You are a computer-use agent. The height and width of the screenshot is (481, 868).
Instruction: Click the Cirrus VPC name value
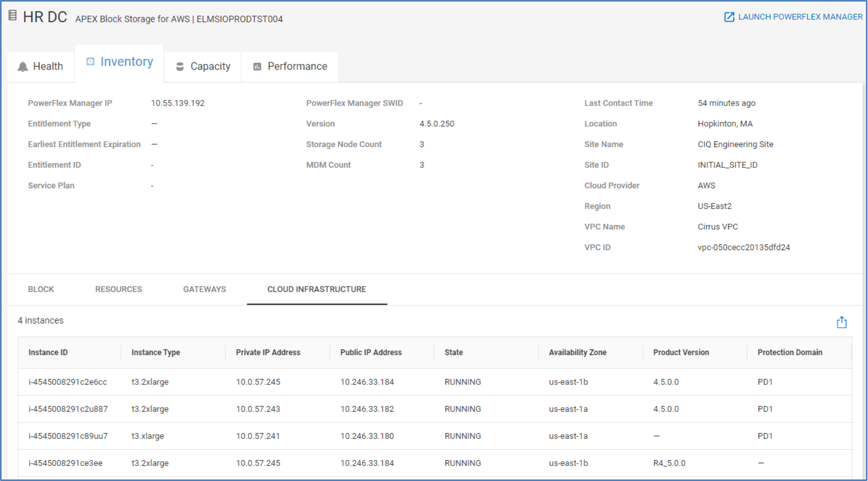tap(718, 227)
